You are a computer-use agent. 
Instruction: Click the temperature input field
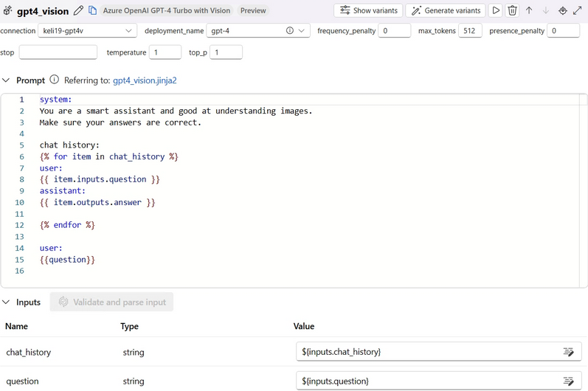[x=165, y=52]
